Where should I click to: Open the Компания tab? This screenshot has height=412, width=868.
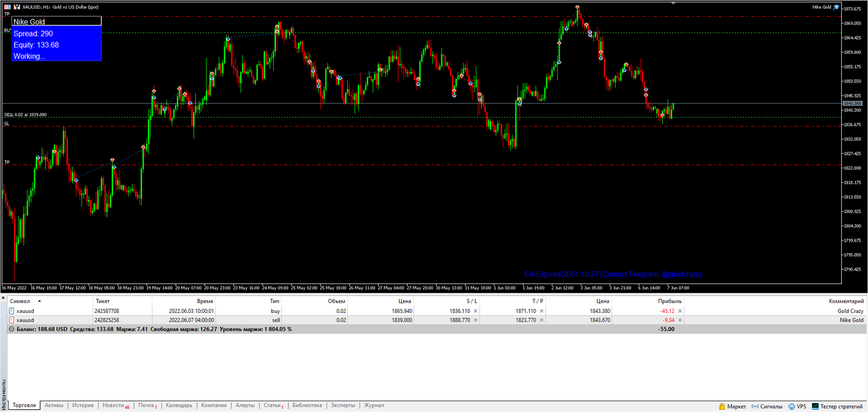pos(214,406)
